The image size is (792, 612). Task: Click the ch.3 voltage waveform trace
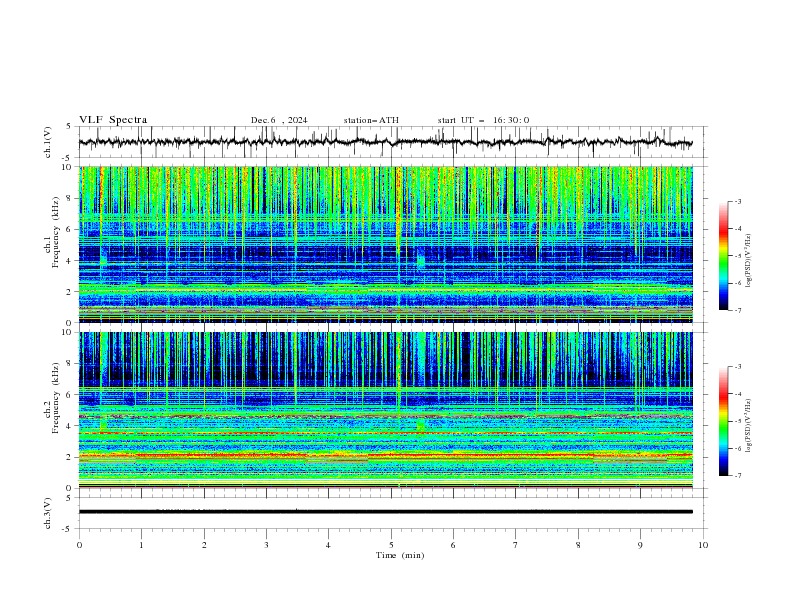coord(385,512)
